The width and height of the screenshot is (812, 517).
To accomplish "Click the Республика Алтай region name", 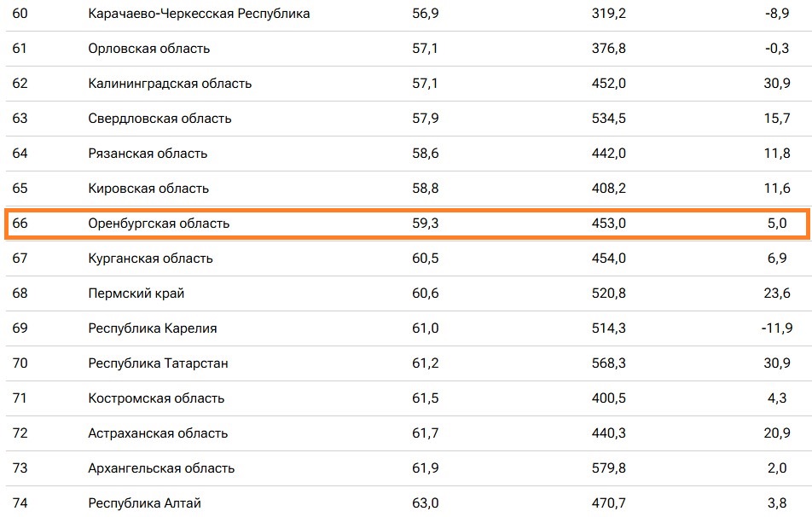I will coord(144,503).
